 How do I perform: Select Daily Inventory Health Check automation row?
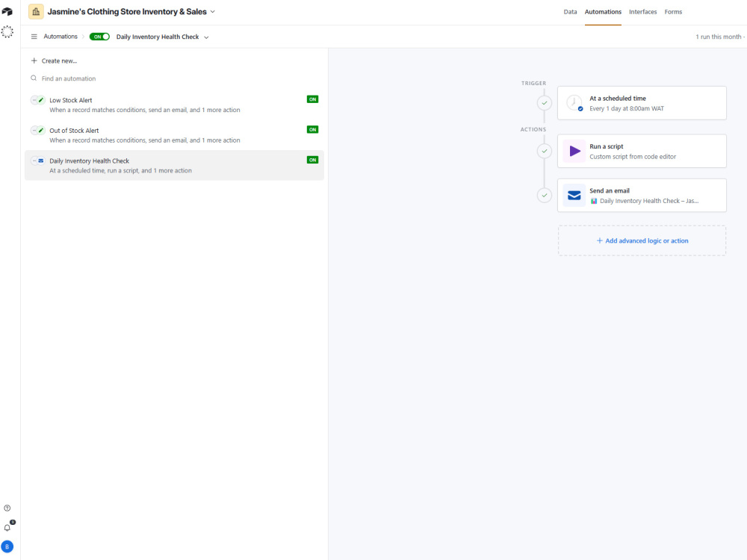(x=174, y=165)
